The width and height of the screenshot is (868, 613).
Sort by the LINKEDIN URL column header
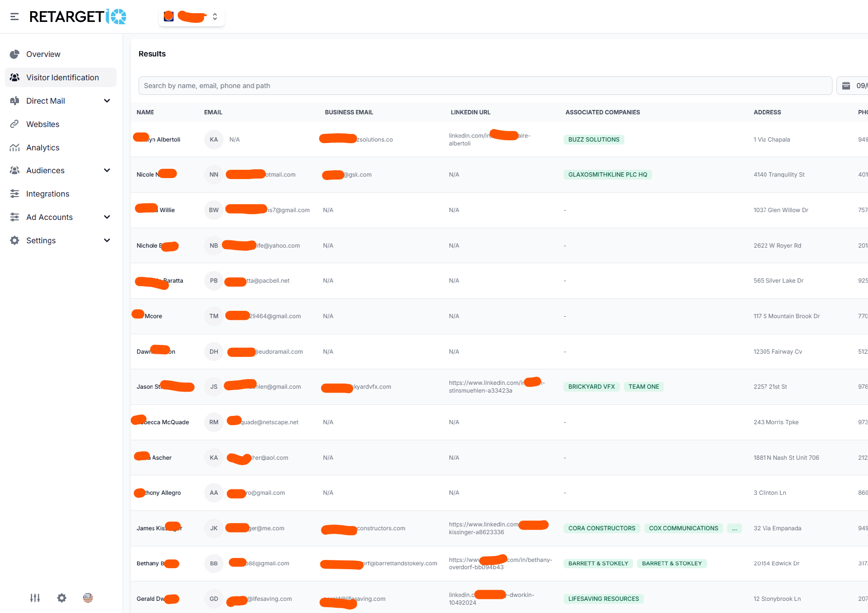tap(470, 112)
